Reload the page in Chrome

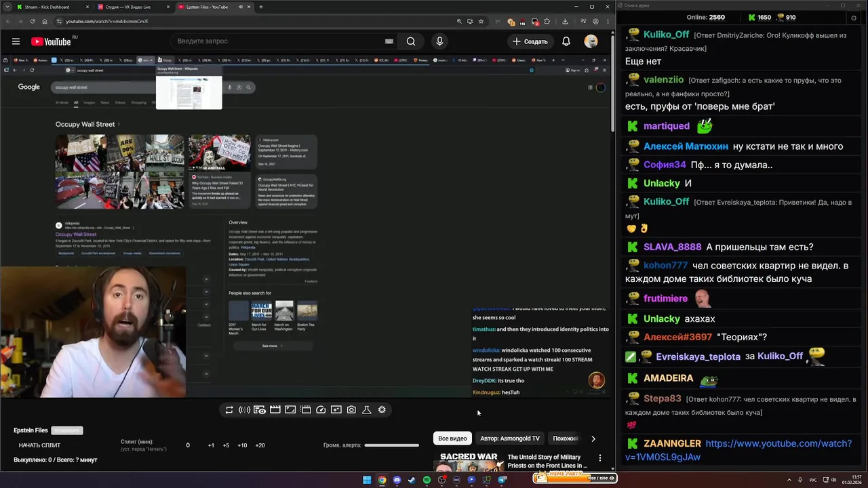(32, 21)
